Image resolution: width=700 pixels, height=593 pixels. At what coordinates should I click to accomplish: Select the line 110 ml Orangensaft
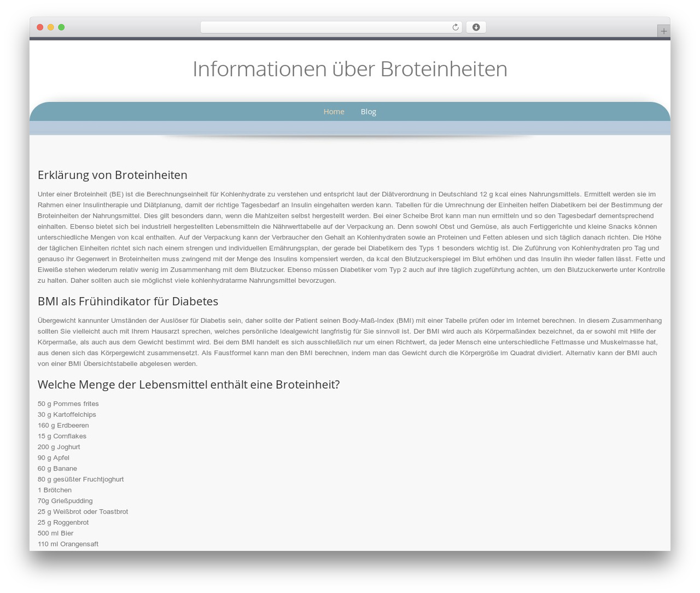pos(68,544)
